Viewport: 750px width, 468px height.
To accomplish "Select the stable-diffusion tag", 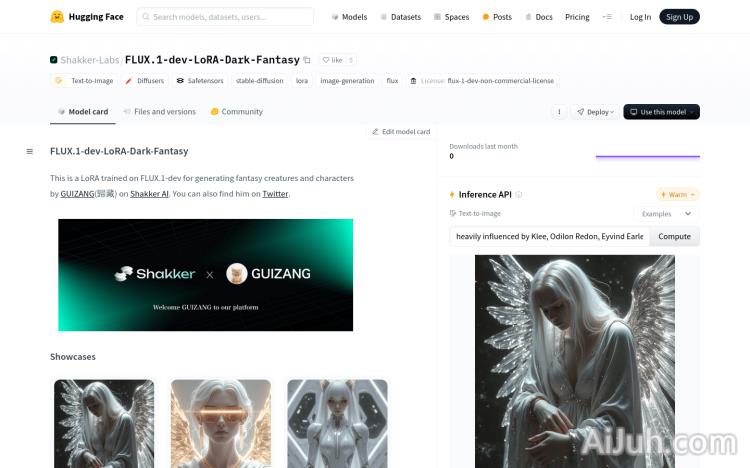I will (x=260, y=81).
